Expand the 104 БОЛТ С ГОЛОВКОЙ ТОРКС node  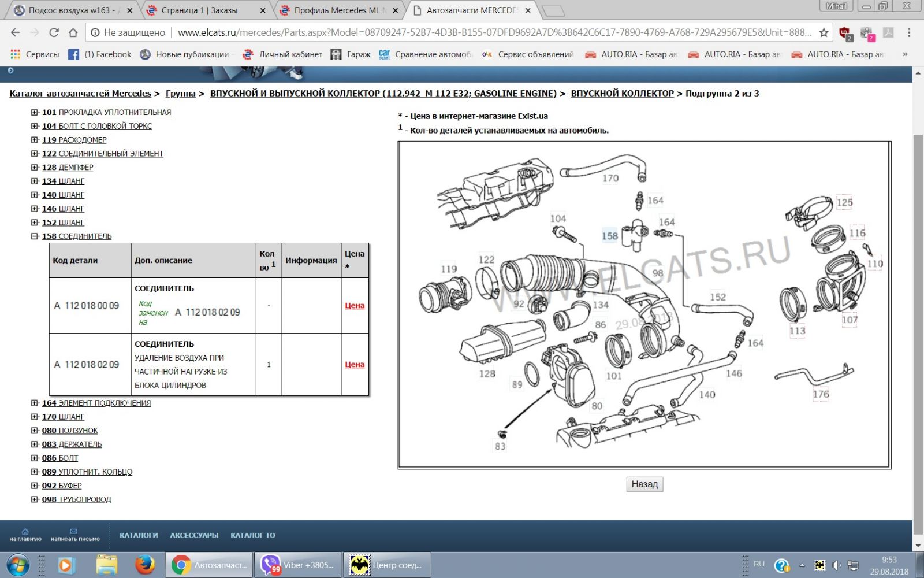[x=35, y=126]
